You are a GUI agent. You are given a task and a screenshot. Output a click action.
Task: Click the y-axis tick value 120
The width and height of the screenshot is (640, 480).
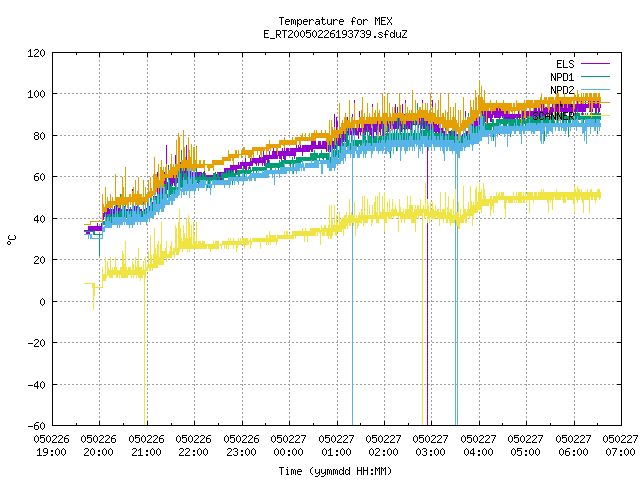36,53
